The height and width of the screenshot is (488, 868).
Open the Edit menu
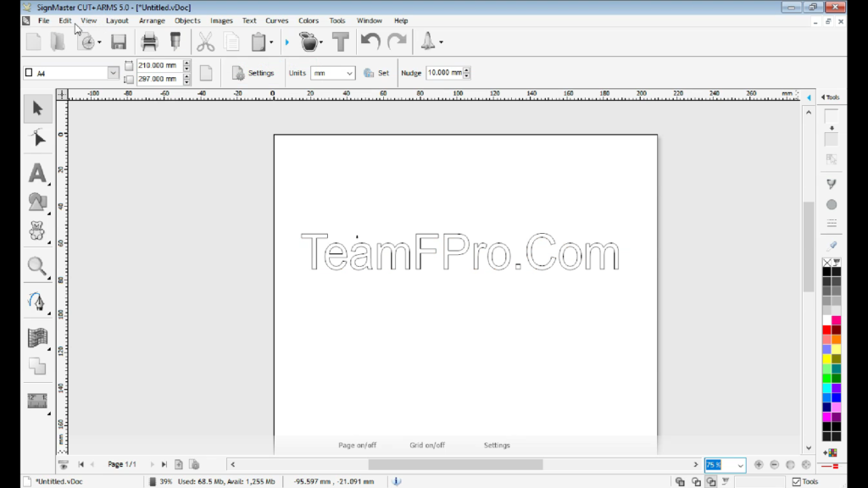point(65,20)
